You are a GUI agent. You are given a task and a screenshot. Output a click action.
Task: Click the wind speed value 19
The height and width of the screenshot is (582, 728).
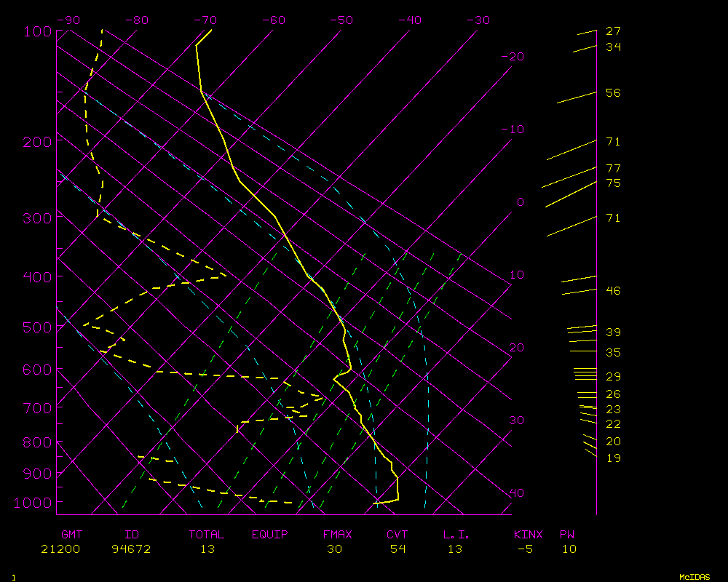(x=613, y=458)
